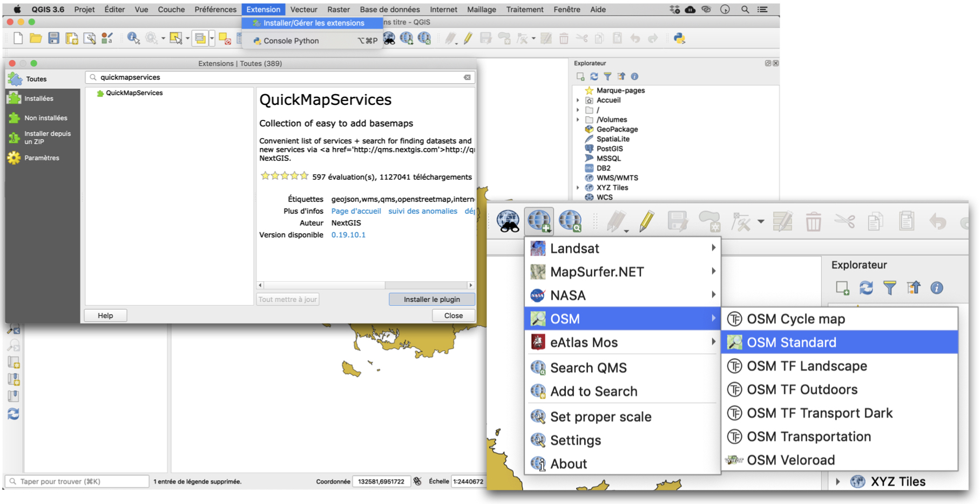Open the Raster menu in menu bar
The image size is (980, 504).
(x=338, y=9)
